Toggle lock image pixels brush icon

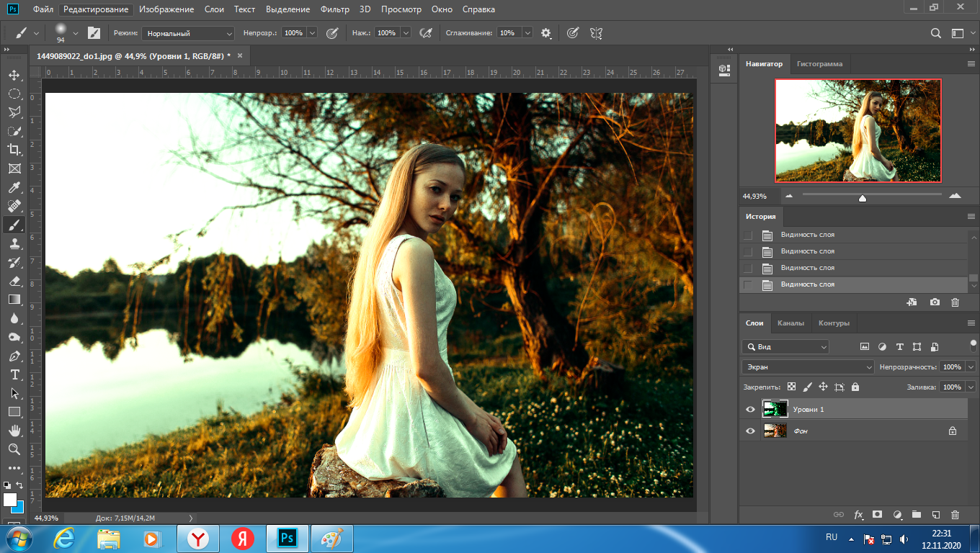click(807, 387)
